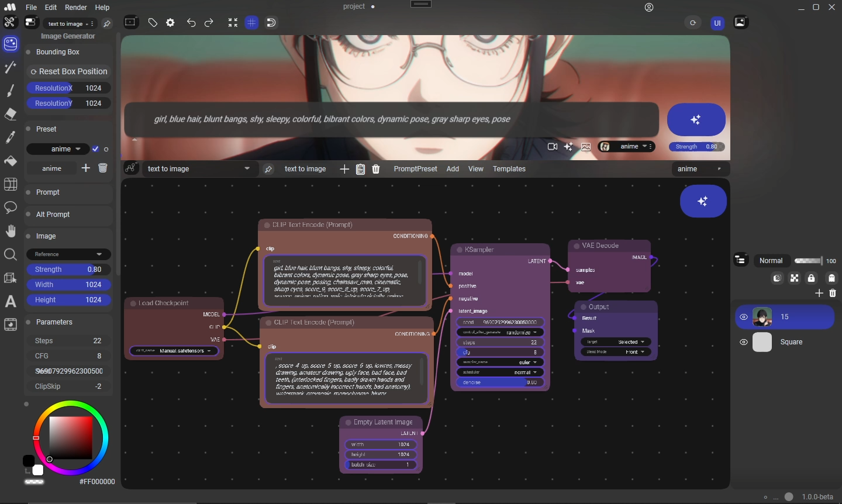Viewport: 842px width, 504px height.
Task: Open the Render menu
Action: point(76,8)
